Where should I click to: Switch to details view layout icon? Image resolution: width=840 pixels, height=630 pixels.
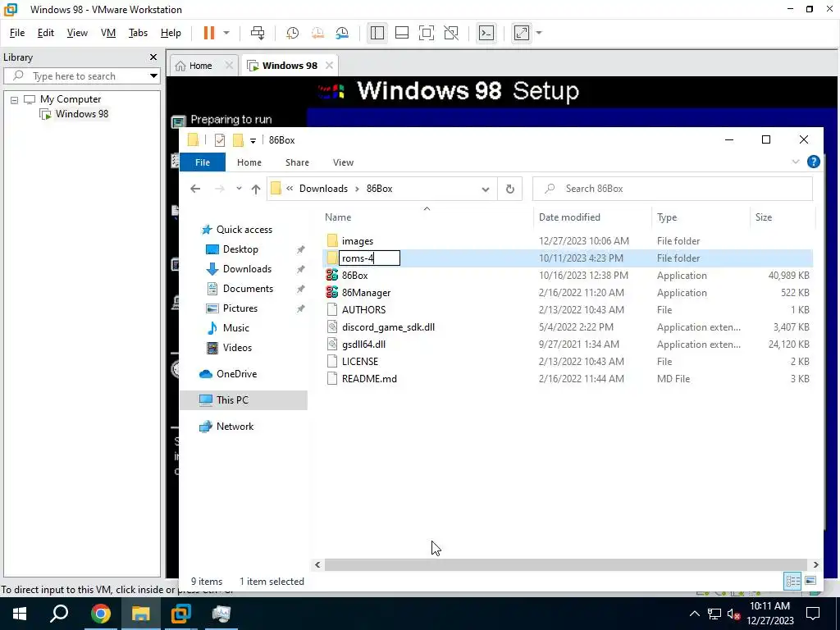(x=793, y=581)
